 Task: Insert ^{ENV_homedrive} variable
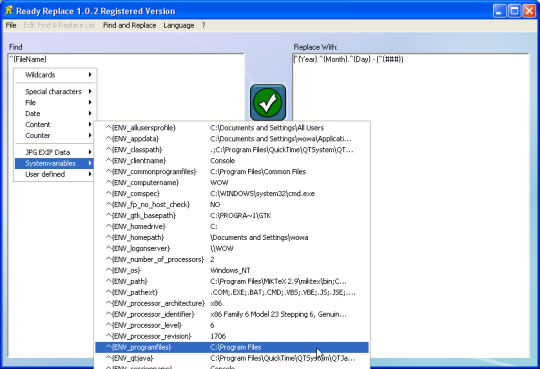click(232, 227)
